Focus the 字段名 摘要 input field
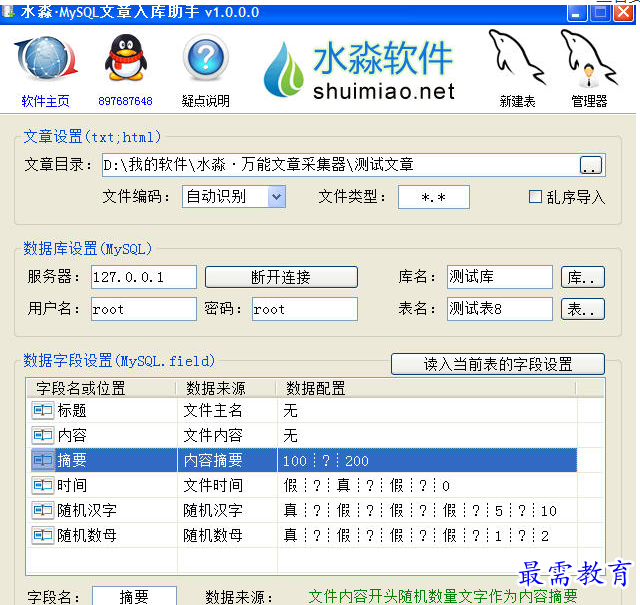The height and width of the screenshot is (605, 640). tap(134, 596)
